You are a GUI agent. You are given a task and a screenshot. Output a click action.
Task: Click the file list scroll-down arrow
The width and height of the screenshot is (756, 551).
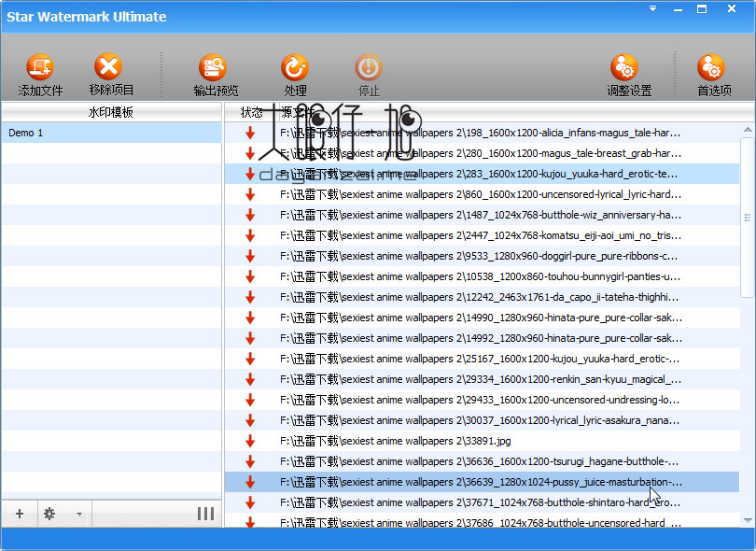pos(748,520)
